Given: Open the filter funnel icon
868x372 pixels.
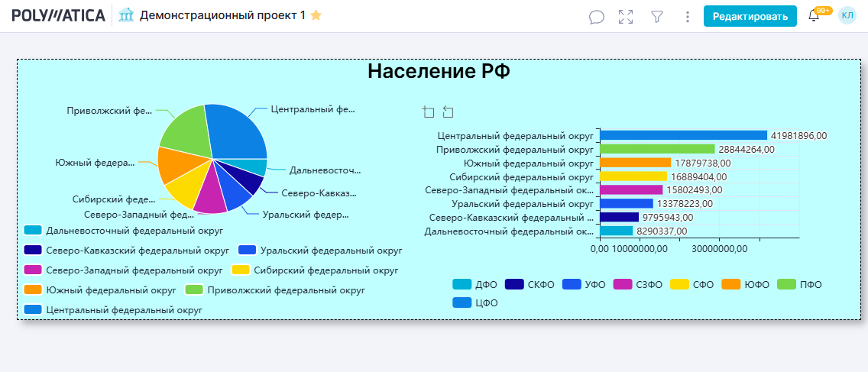Looking at the screenshot, I should coord(656,16).
